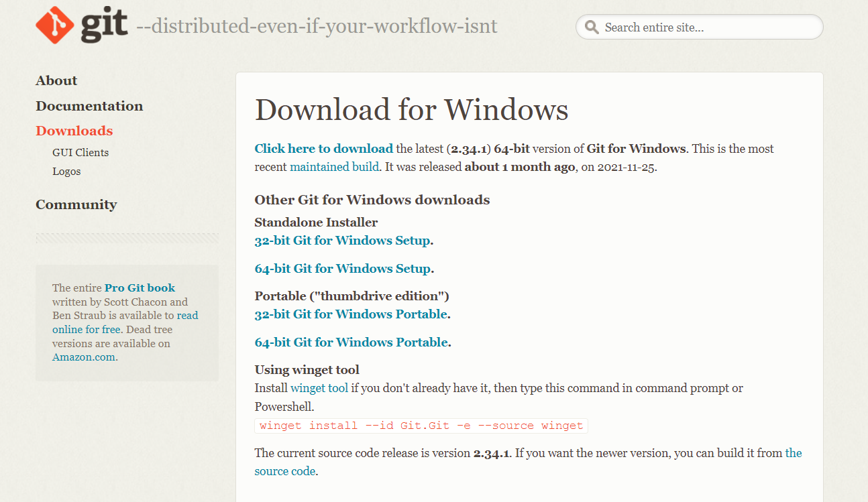Open the maintained build link
This screenshot has width=868, height=502.
point(334,167)
